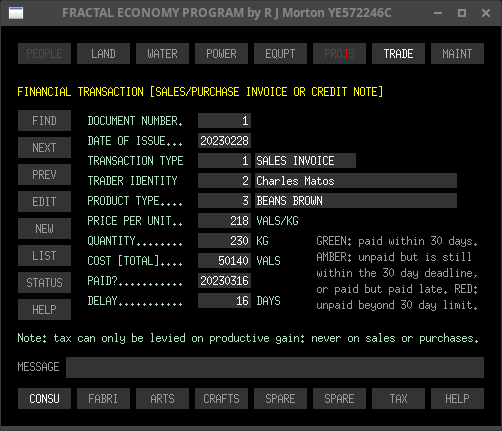Click the Transaction Type number field

click(x=224, y=160)
